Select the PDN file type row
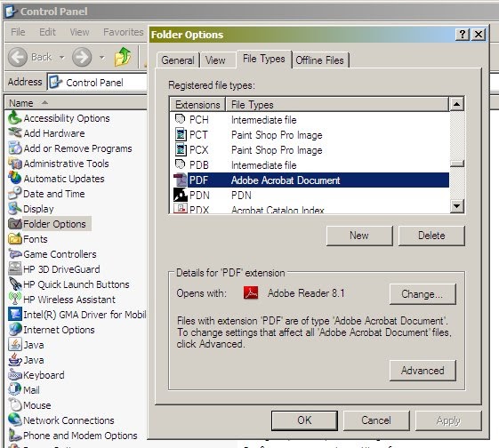Screen dimensions: 499x448 pos(310,196)
